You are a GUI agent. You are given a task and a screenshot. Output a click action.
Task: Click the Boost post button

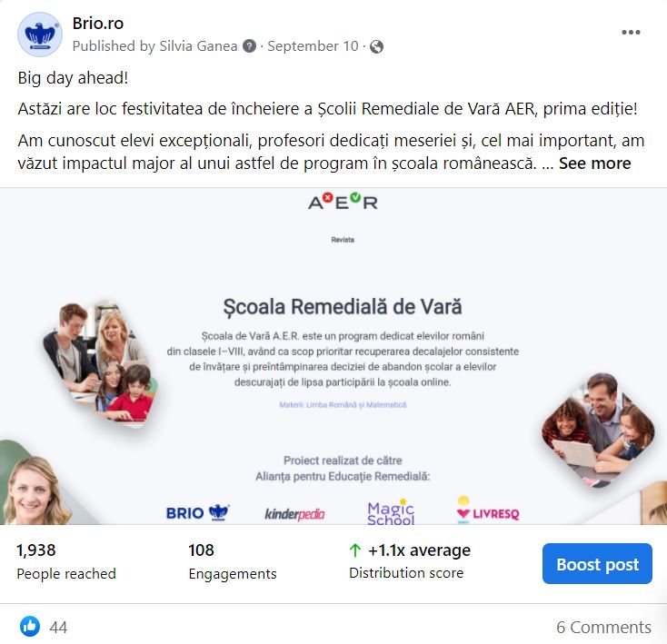click(x=597, y=564)
